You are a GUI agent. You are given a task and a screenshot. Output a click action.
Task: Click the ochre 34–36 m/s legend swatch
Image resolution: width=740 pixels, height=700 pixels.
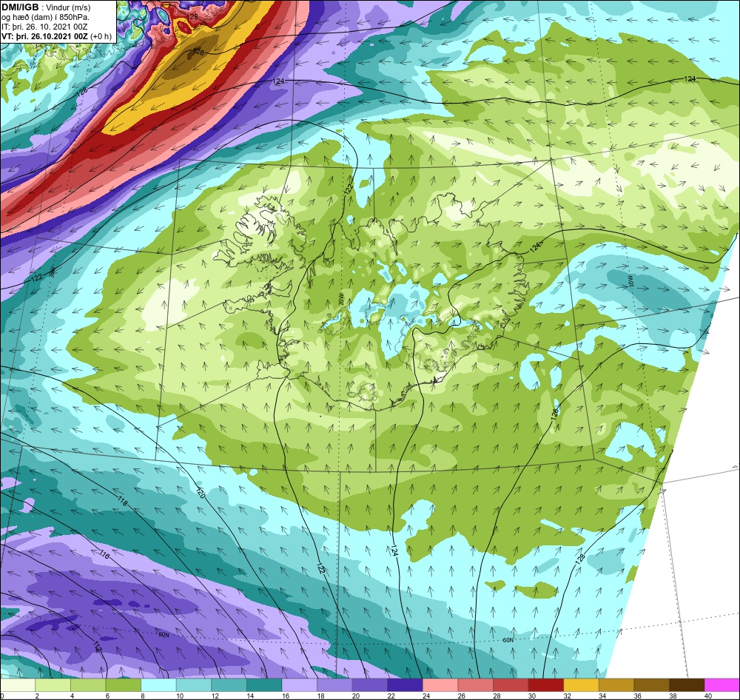[x=616, y=685]
